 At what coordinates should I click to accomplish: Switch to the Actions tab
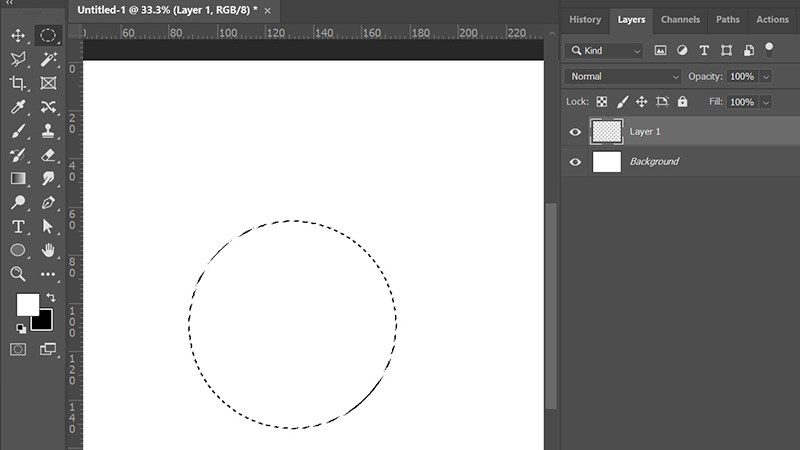click(x=772, y=20)
